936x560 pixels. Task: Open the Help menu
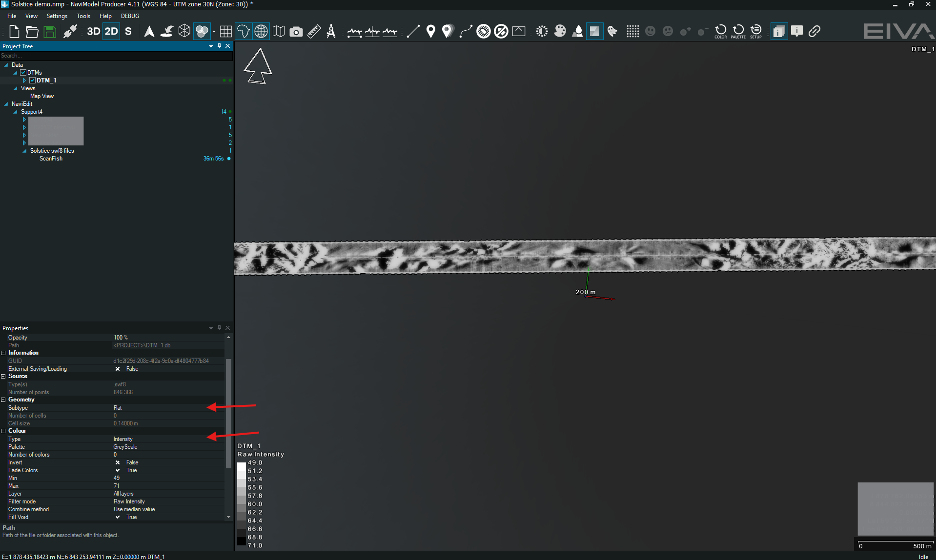coord(105,16)
